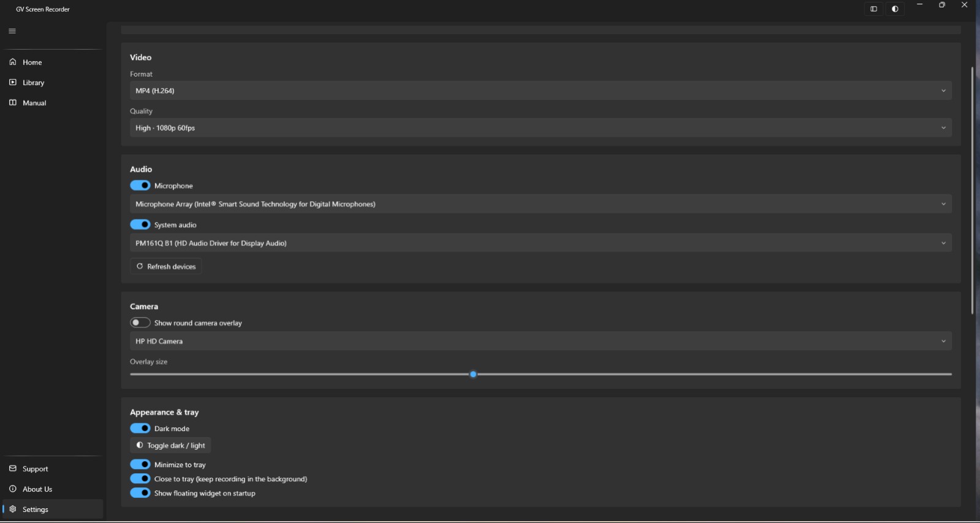Click the refresh icon beside Refresh devices
The width and height of the screenshot is (980, 523).
click(x=140, y=266)
